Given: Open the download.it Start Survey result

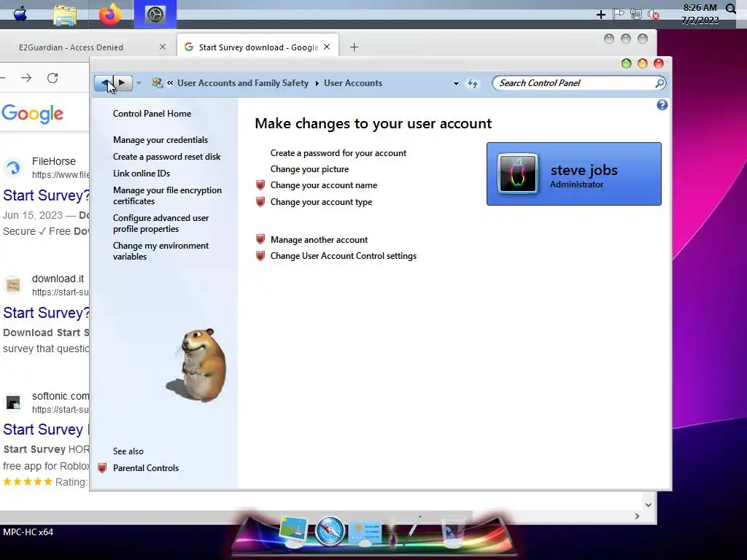Looking at the screenshot, I should click(x=46, y=313).
